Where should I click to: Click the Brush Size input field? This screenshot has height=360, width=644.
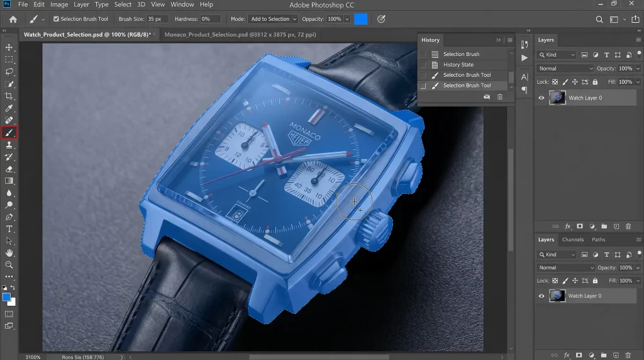point(157,19)
